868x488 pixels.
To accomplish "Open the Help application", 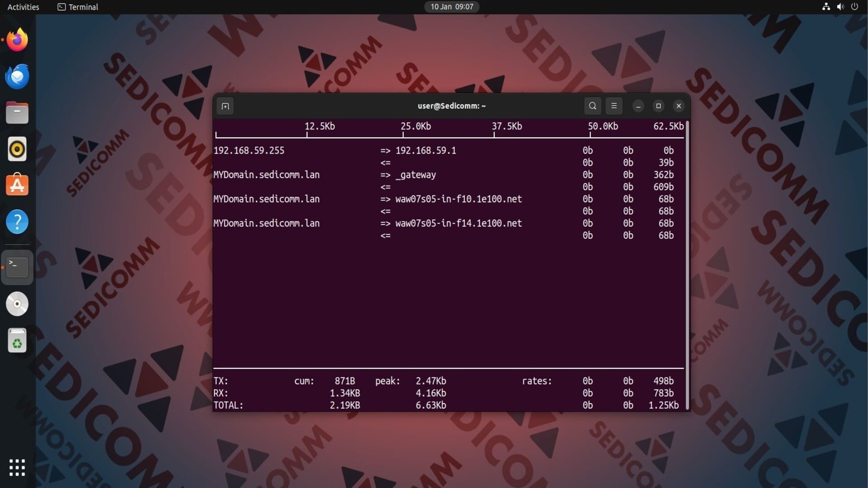I will tap(17, 221).
